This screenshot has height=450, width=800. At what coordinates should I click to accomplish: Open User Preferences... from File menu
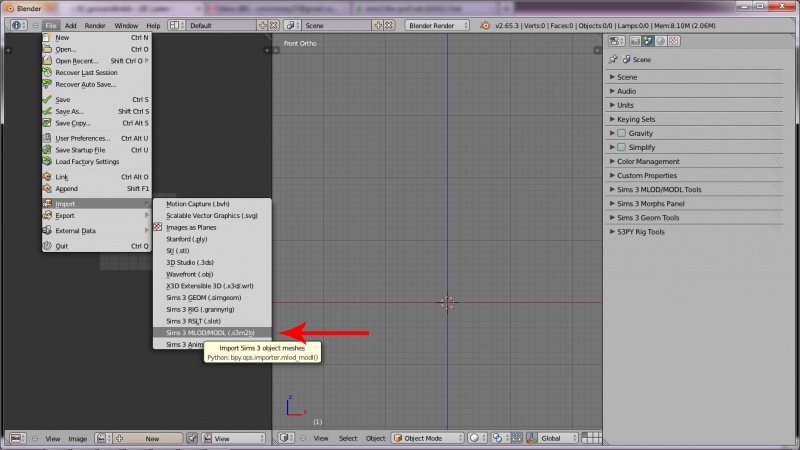click(96, 138)
